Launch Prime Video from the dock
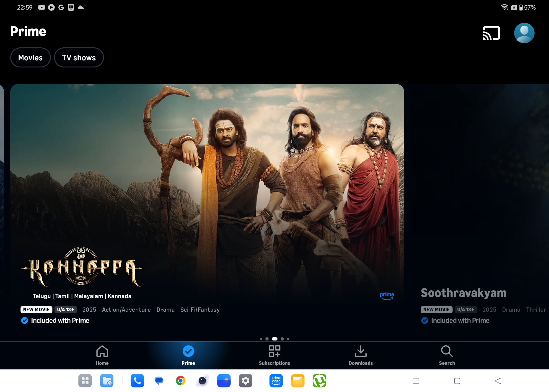549x392 pixels. (276, 381)
